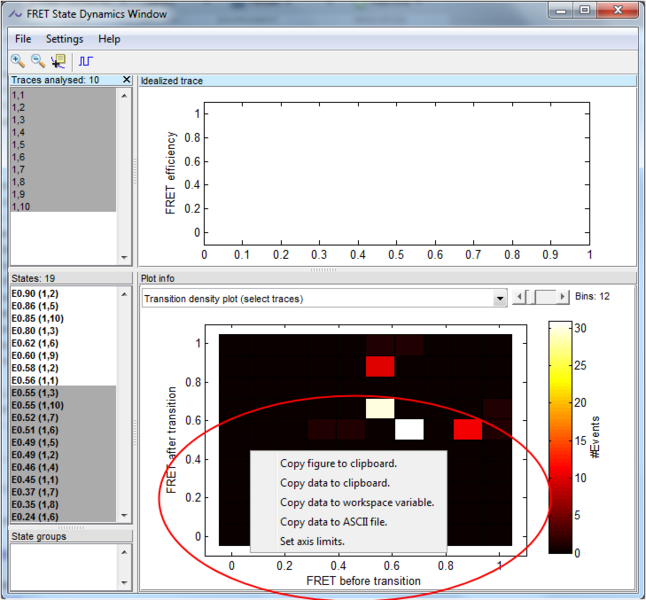646x600 pixels.
Task: Expand the Transition density plot dropdown
Action: (x=500, y=298)
